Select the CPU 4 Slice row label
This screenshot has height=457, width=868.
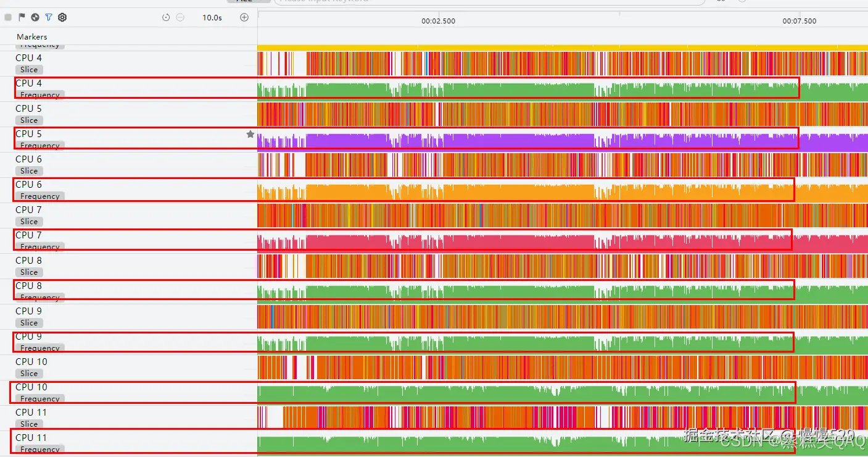pyautogui.click(x=29, y=64)
